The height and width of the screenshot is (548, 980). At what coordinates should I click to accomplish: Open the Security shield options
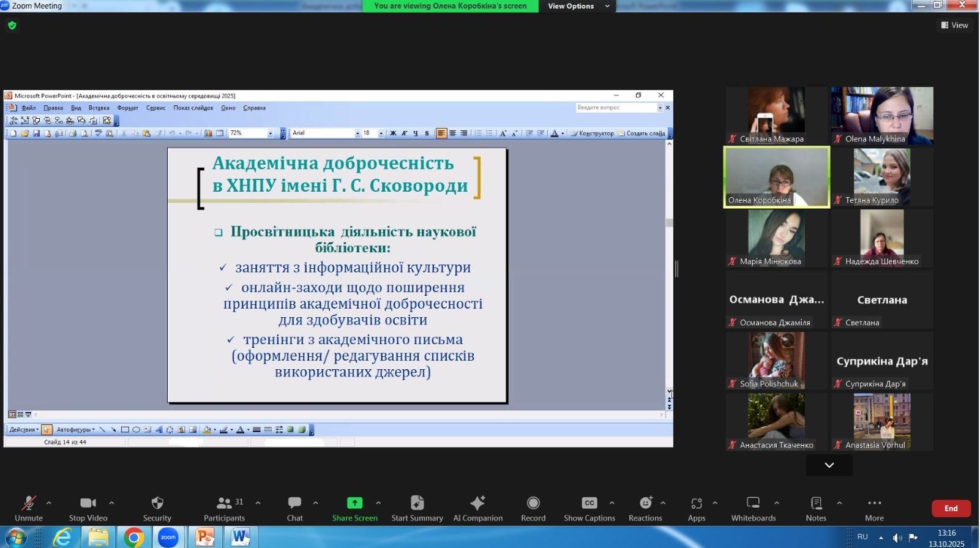coord(157,508)
